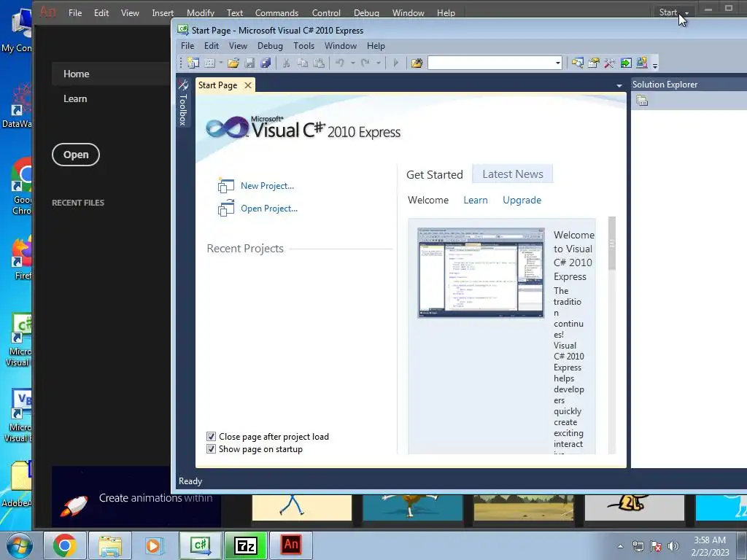This screenshot has width=747, height=560.
Task: Open the Debug menu in Visual C#
Action: pos(270,46)
